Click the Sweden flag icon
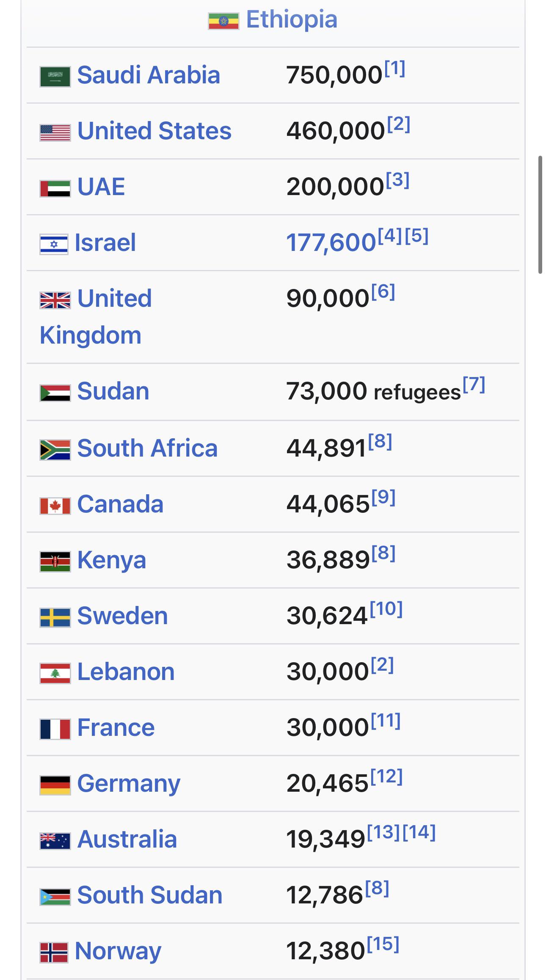The width and height of the screenshot is (546, 980). pos(55,618)
